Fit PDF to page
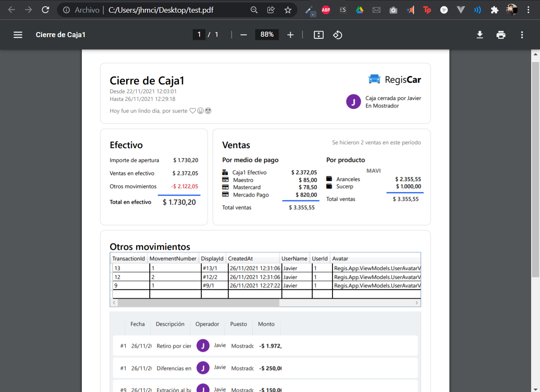The width and height of the screenshot is (540, 392). 319,35
